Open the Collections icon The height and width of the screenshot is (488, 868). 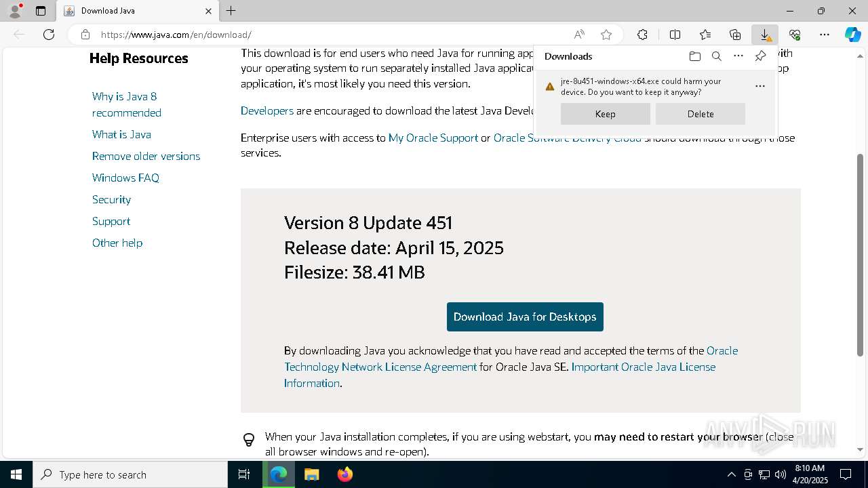point(735,35)
